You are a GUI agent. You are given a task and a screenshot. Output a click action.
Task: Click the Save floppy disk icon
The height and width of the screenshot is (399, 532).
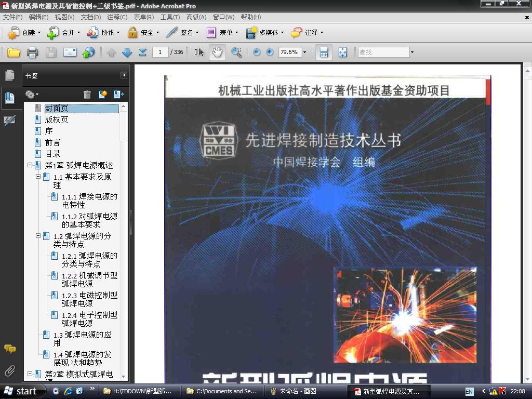(51, 52)
